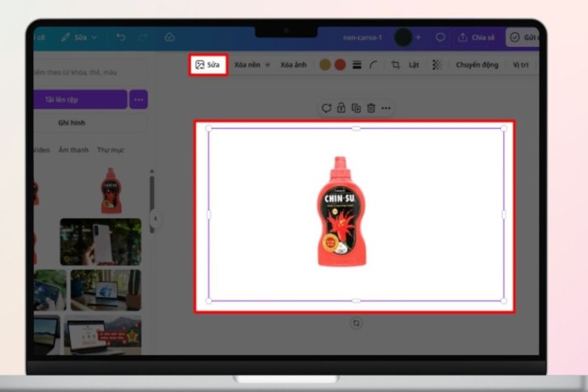The image size is (588, 392).
Task: Click the Chia sẻ share button
Action: [x=476, y=37]
